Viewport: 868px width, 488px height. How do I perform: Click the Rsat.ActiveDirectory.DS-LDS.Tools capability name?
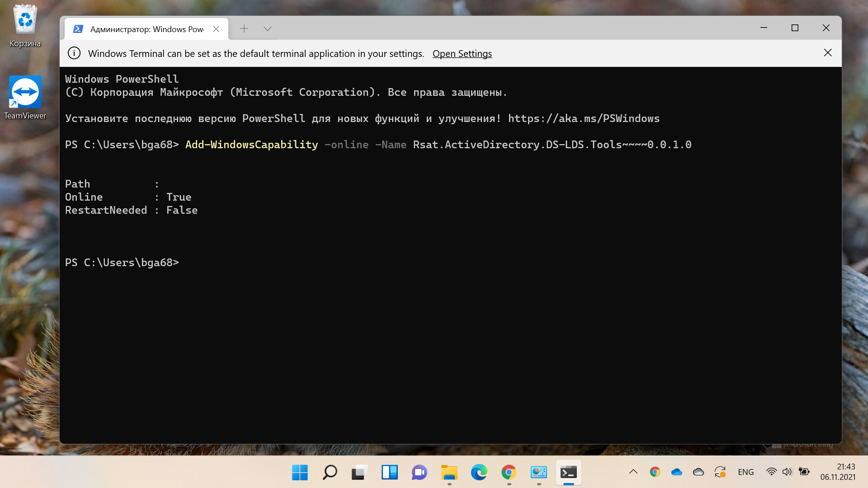coord(552,145)
